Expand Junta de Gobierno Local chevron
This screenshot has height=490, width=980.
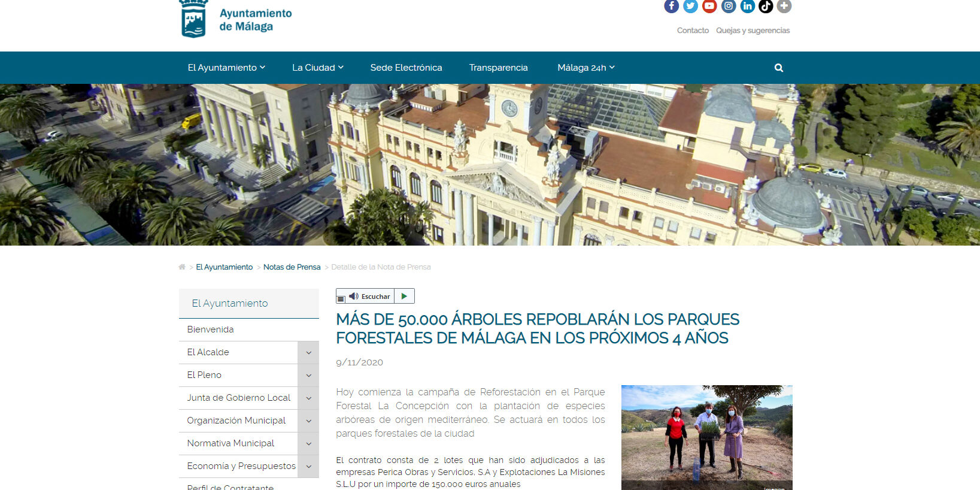click(308, 398)
